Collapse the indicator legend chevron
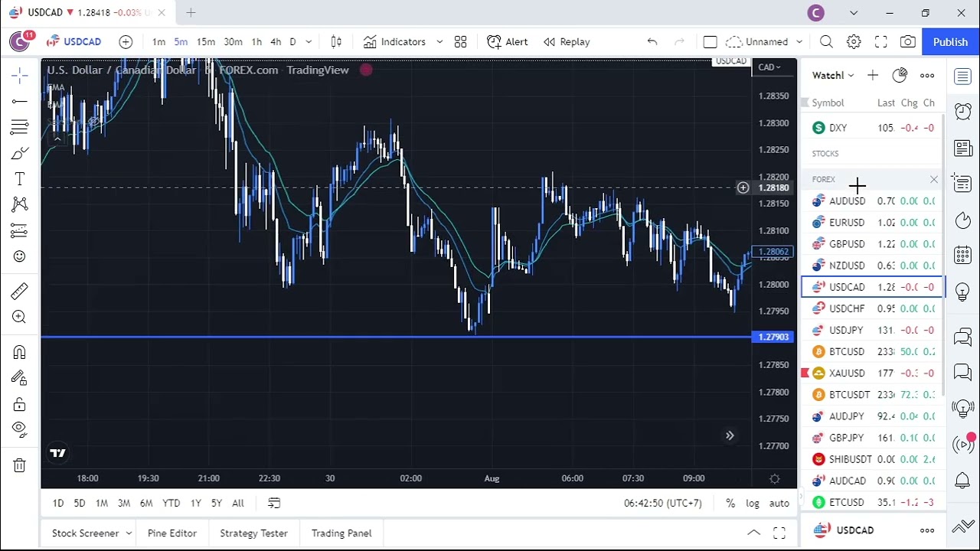This screenshot has height=551, width=980. pyautogui.click(x=57, y=139)
